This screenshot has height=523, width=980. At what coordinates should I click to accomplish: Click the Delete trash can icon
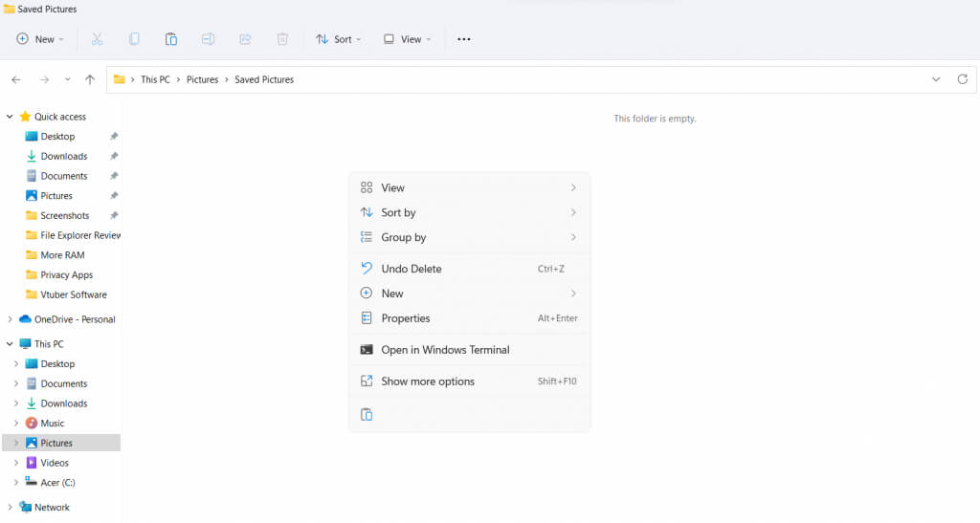click(282, 39)
